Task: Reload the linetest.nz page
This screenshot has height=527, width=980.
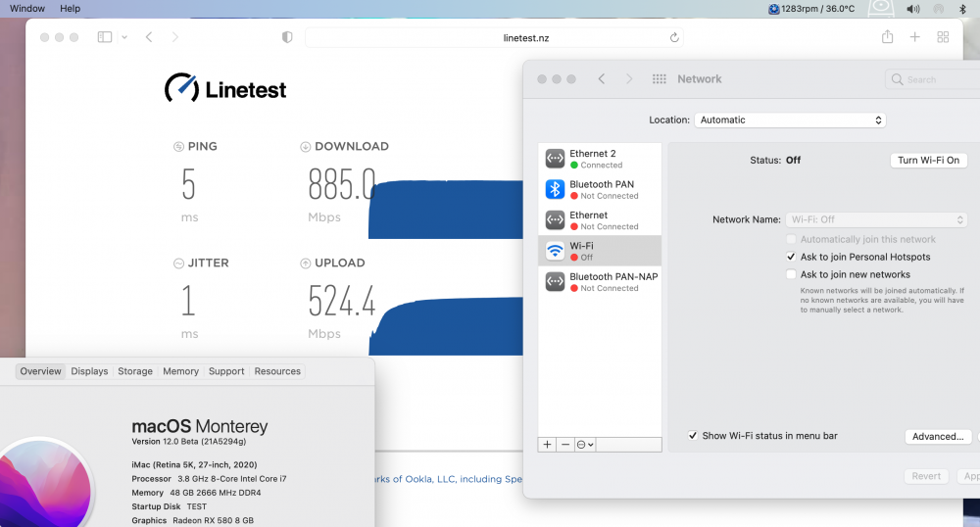Action: point(674,37)
